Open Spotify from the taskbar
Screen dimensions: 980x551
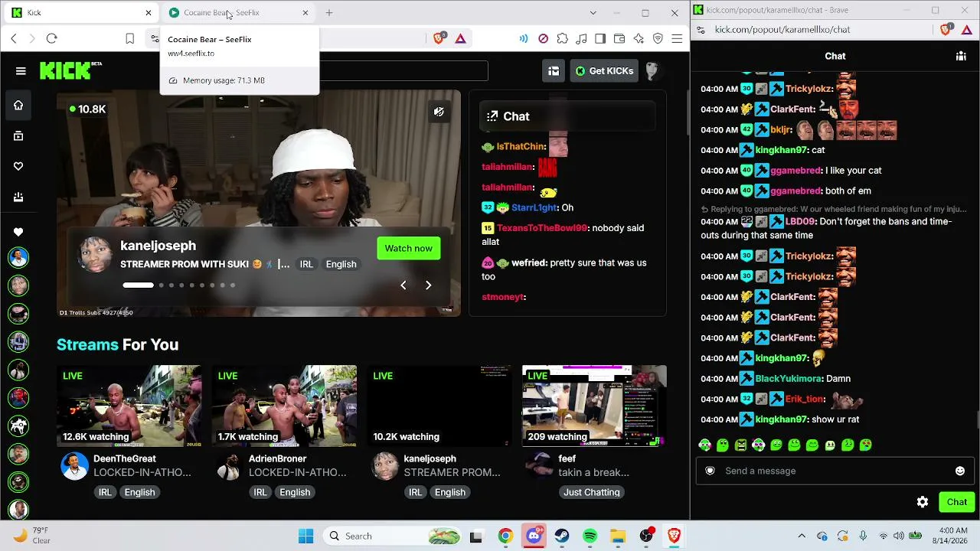pos(590,536)
